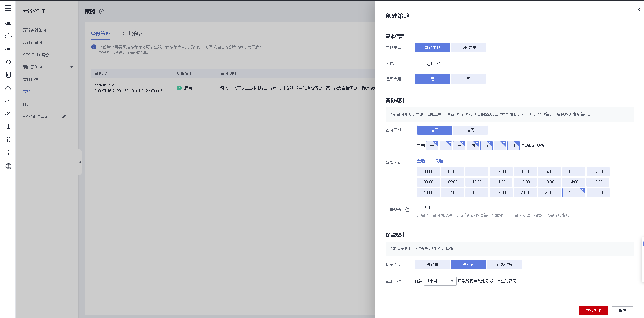This screenshot has height=318, width=644.
Task: Open 云服务器备份 menu item
Action: pos(34,30)
